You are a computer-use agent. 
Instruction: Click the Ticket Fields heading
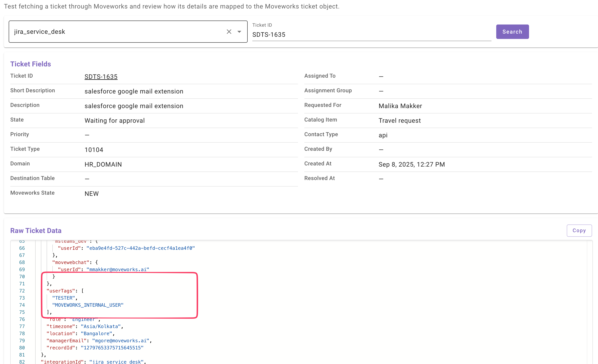(x=31, y=64)
